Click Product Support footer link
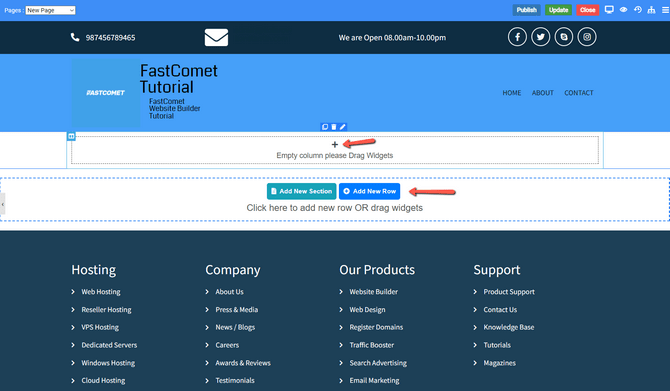 pyautogui.click(x=509, y=292)
